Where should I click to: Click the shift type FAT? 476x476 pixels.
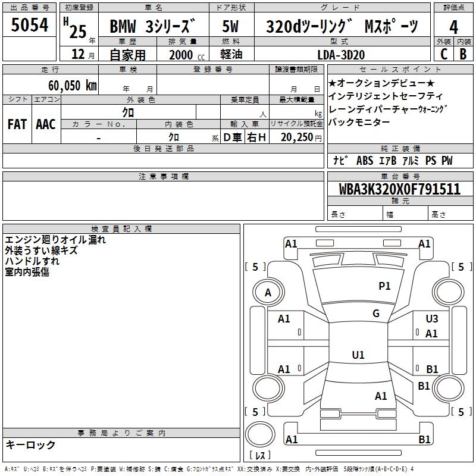click(x=17, y=124)
